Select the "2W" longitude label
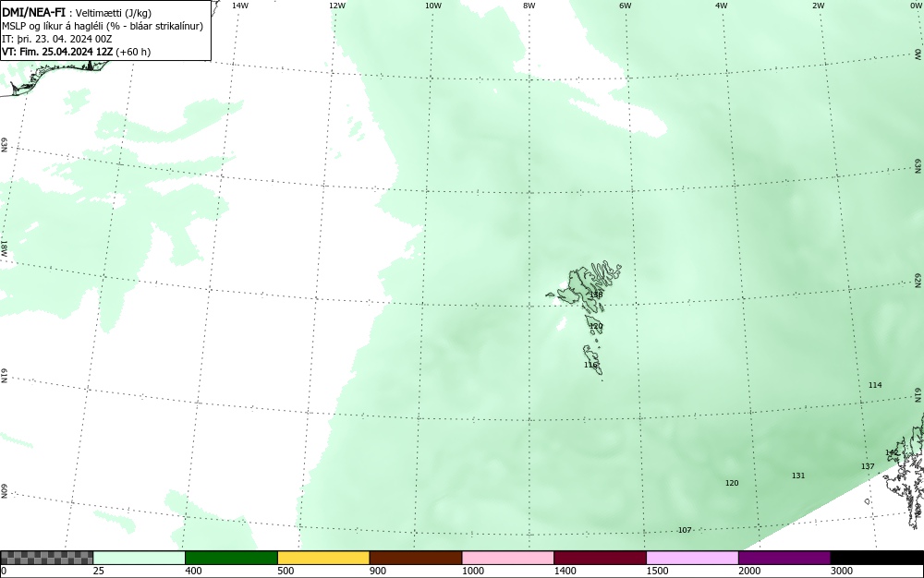This screenshot has width=924, height=578. (818, 6)
